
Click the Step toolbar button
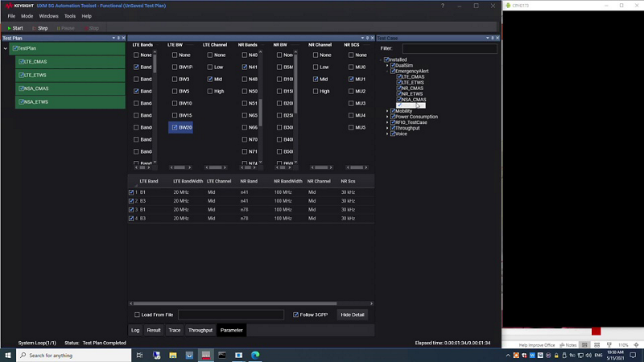[39, 28]
